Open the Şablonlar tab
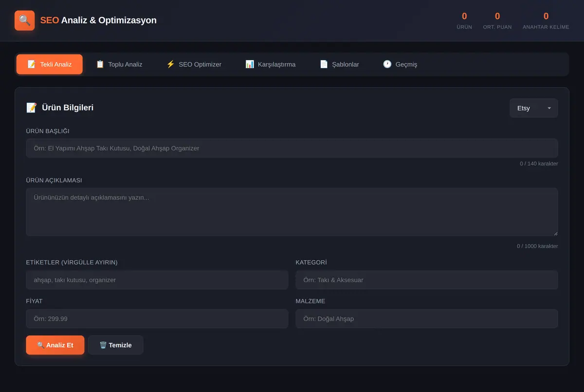This screenshot has width=584, height=392. click(339, 64)
